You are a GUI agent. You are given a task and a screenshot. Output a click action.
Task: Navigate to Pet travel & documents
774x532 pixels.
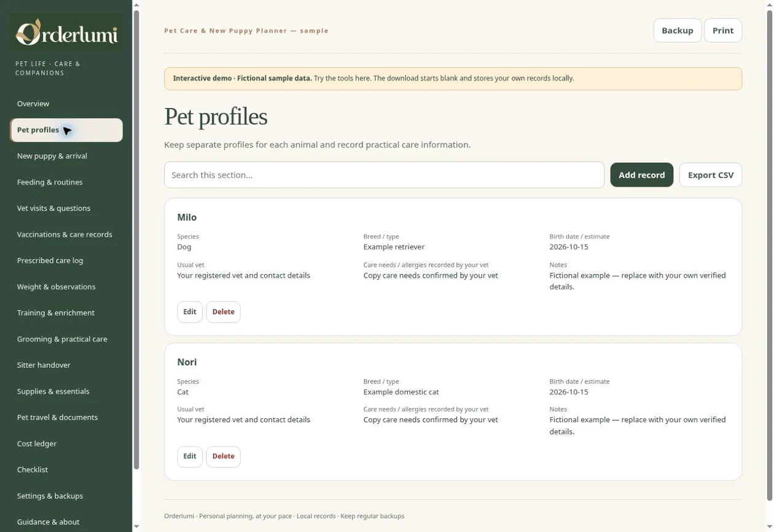66,417
